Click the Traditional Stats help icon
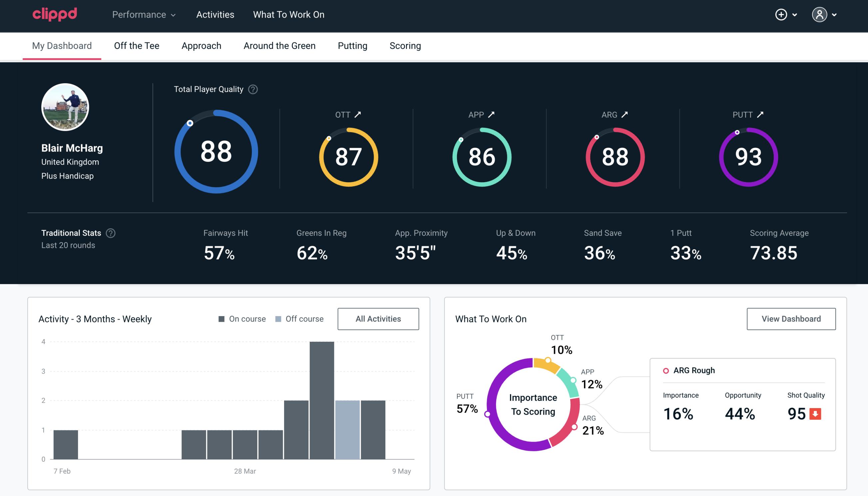868x496 pixels. point(110,233)
